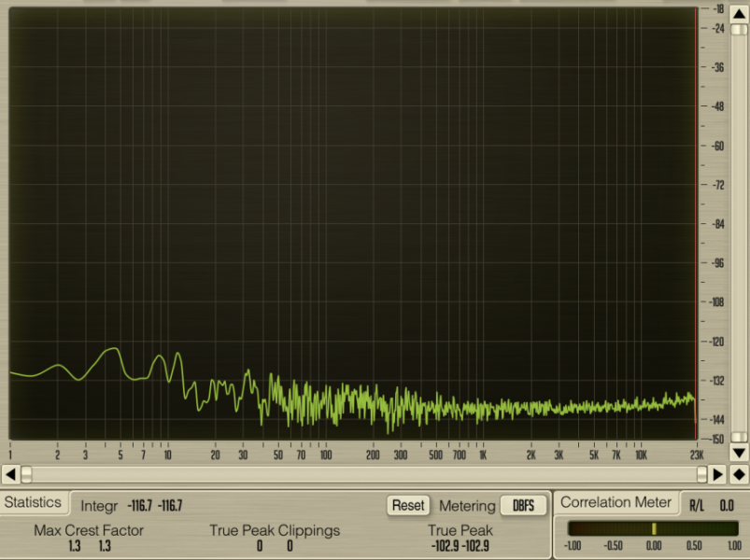750x560 pixels.
Task: Click the -150 dB scale label
Action: click(x=718, y=439)
